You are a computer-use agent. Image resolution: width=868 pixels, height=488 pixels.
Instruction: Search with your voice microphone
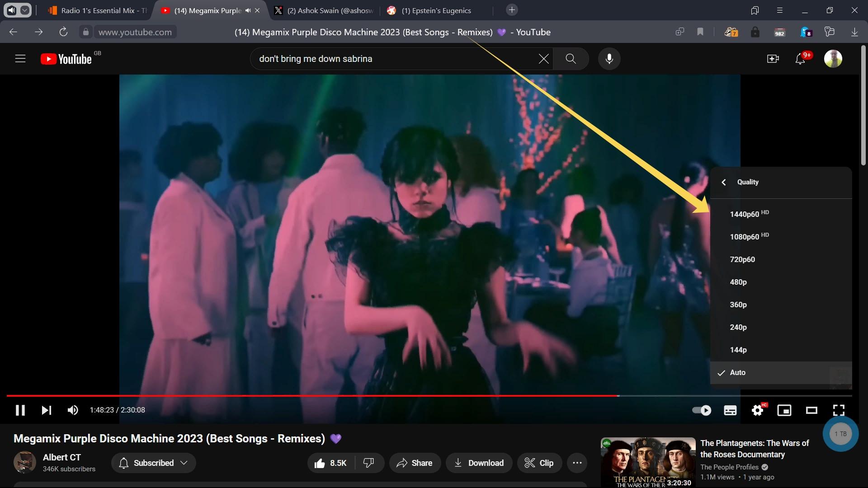(609, 59)
